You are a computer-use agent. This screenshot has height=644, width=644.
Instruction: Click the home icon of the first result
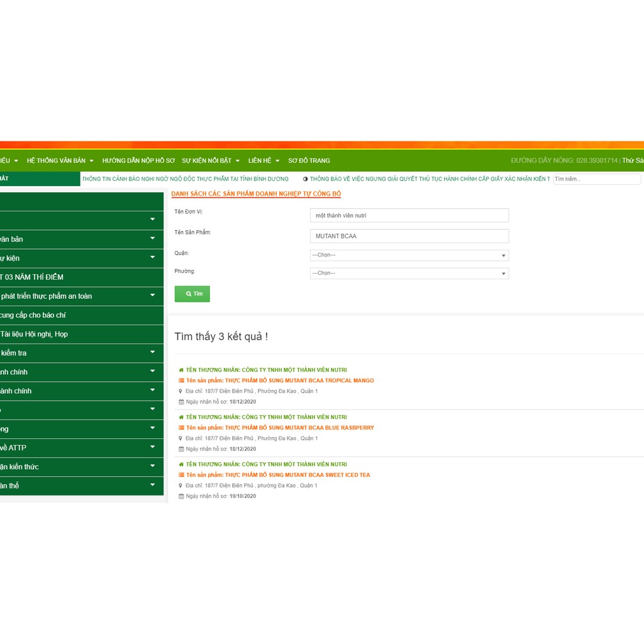coord(181,370)
